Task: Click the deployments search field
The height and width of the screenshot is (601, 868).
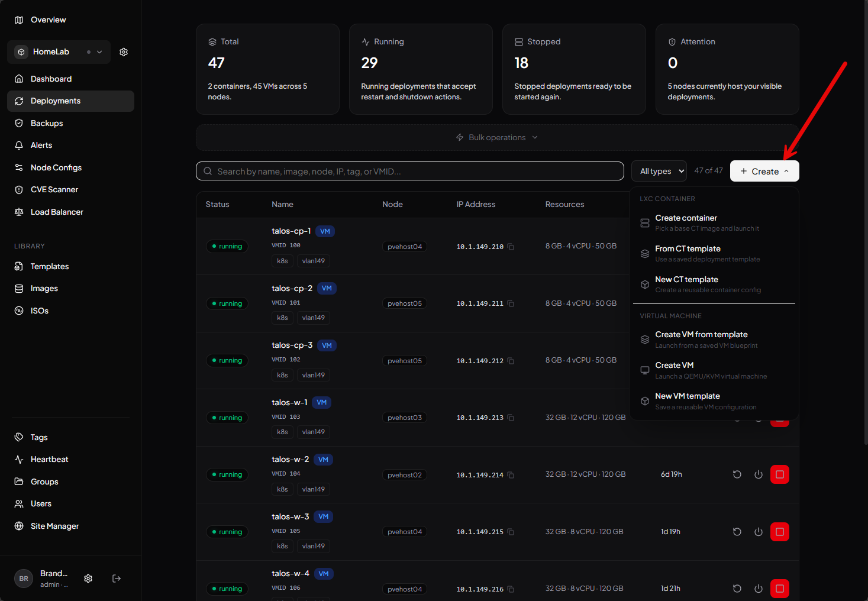Action: (x=409, y=172)
